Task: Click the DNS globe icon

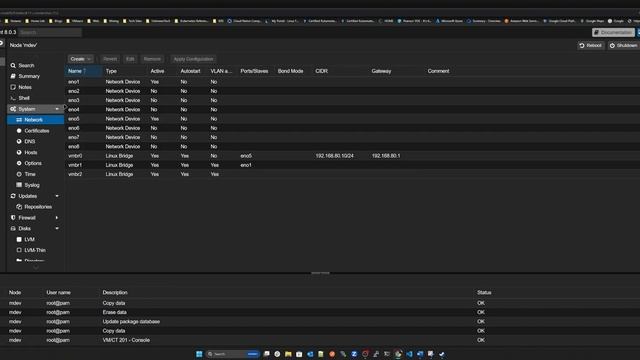Action: coord(19,141)
